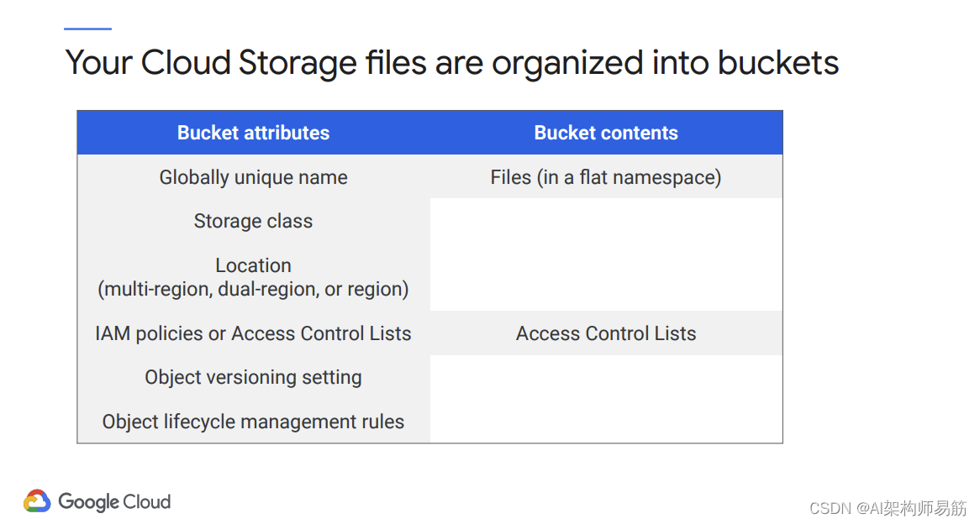
Task: Click the "Location" attribute text
Action: click(x=253, y=265)
